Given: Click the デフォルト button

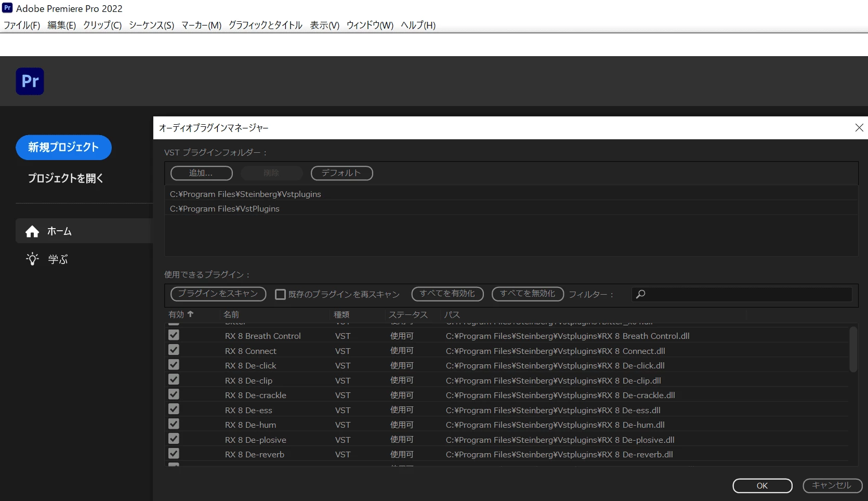Looking at the screenshot, I should coord(341,173).
